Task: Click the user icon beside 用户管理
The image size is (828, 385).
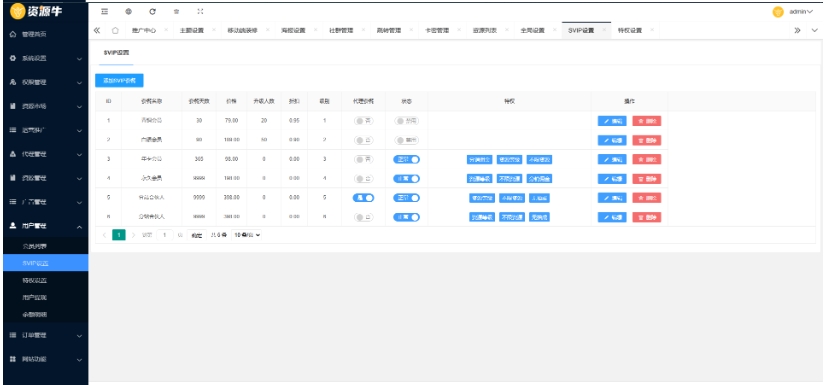Action: click(13, 226)
